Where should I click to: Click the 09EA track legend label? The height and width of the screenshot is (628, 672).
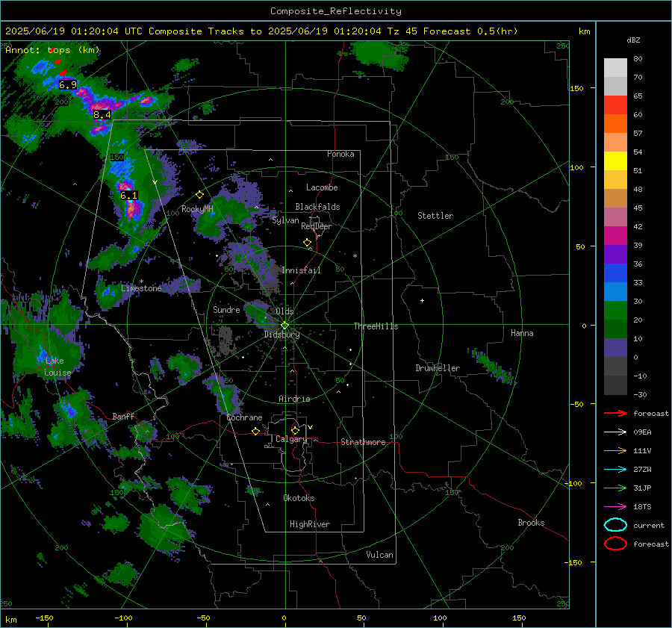pos(642,432)
